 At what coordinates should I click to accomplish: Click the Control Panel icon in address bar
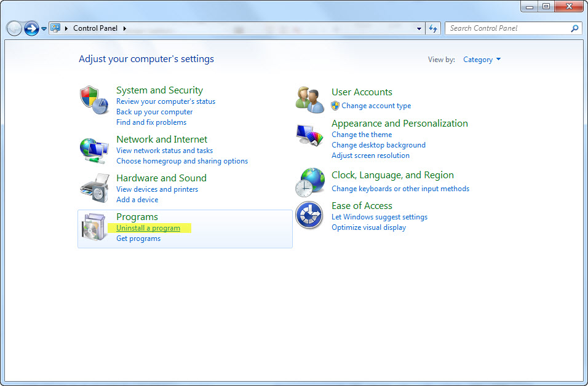55,28
